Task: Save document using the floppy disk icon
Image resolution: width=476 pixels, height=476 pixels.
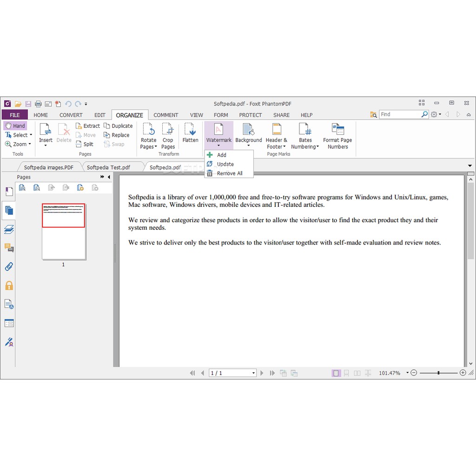Action: 28,104
